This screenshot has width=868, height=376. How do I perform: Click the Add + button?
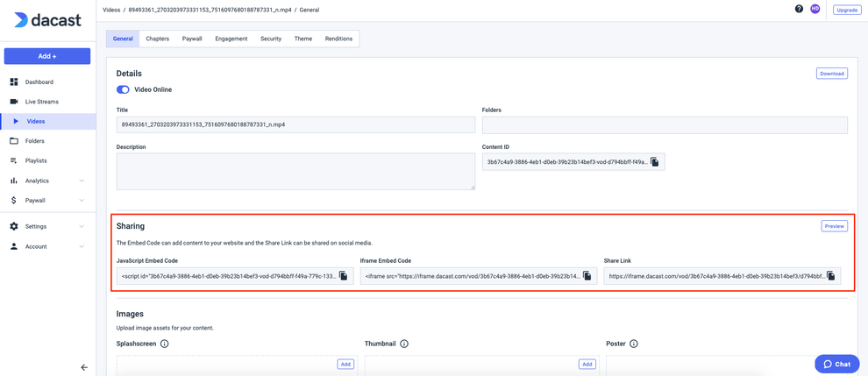click(x=47, y=56)
